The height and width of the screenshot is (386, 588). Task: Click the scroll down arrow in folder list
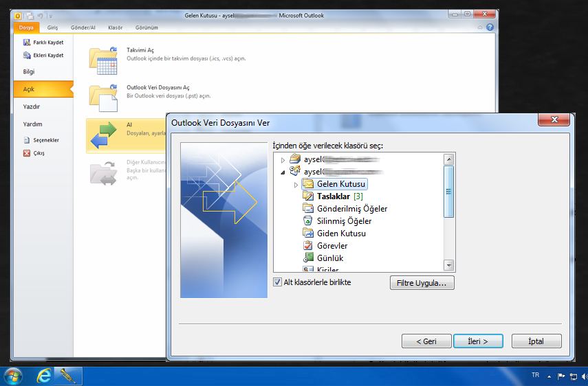[449, 265]
